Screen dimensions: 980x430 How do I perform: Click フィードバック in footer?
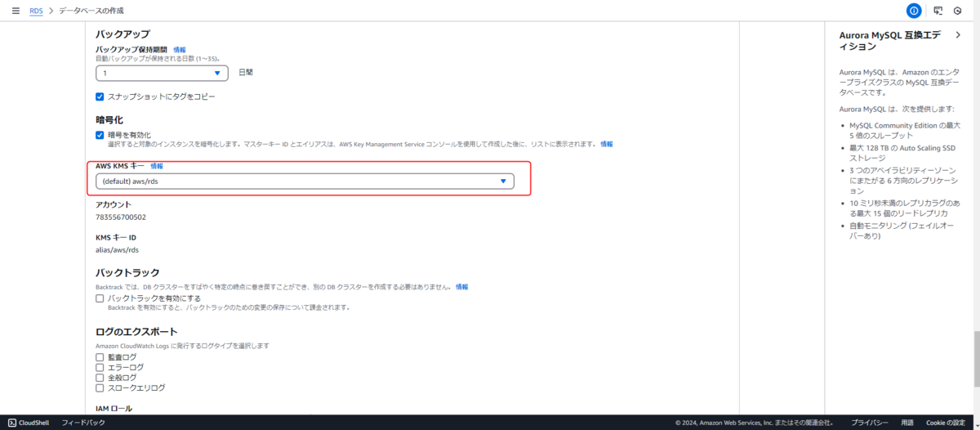point(83,423)
